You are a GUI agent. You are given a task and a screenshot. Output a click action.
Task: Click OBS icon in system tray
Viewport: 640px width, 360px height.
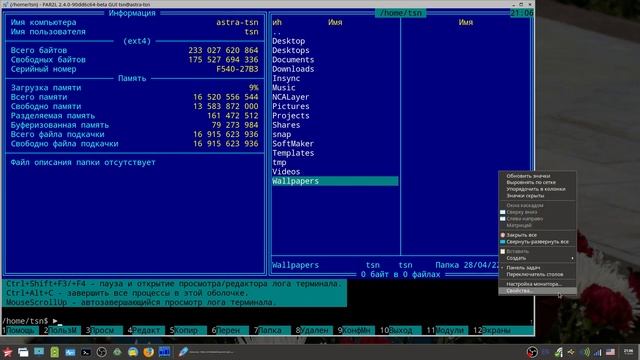(532, 352)
